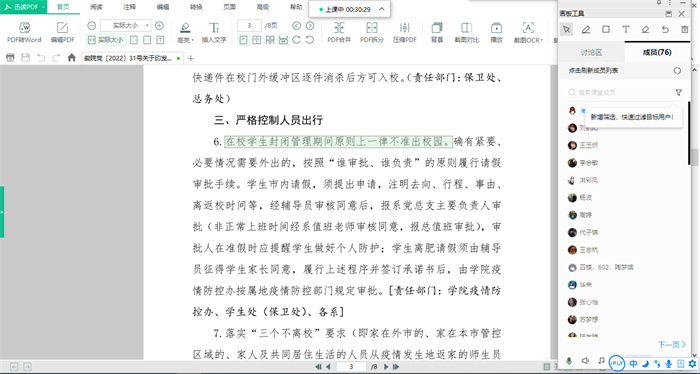Open the zoom level 实际大小 dropdown
Image resolution: width=700 pixels, height=374 pixels.
(x=126, y=25)
